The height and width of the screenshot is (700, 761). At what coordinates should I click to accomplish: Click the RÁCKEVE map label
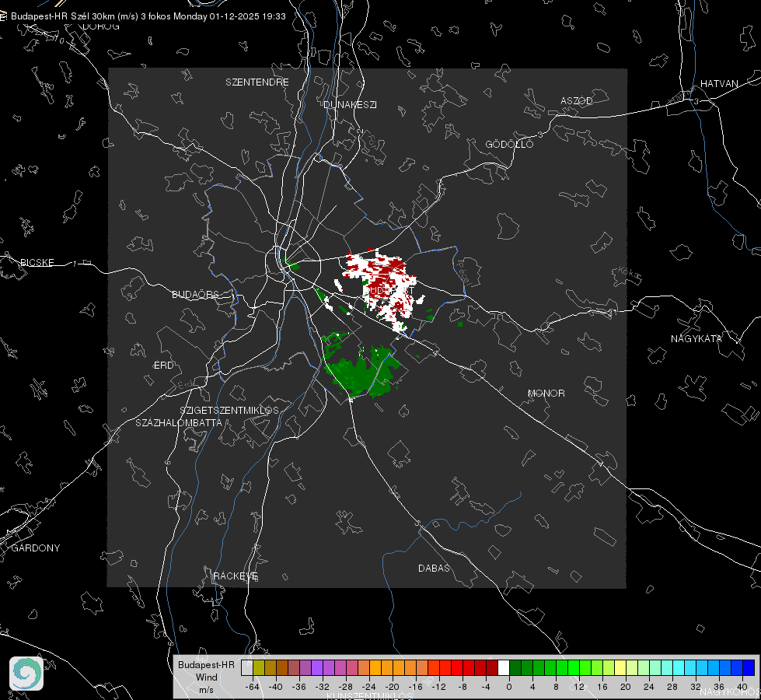click(x=236, y=576)
